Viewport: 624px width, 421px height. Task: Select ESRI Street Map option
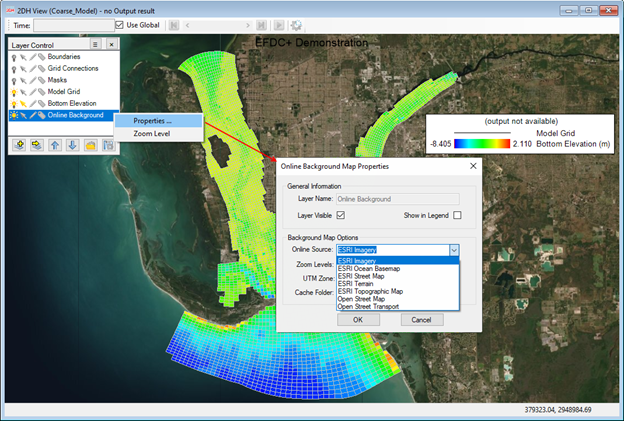398,276
